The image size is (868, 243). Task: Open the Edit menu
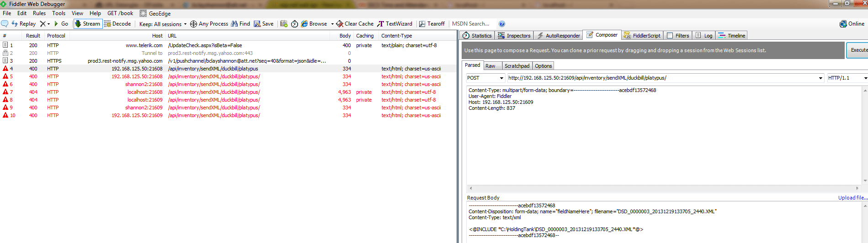tap(22, 13)
